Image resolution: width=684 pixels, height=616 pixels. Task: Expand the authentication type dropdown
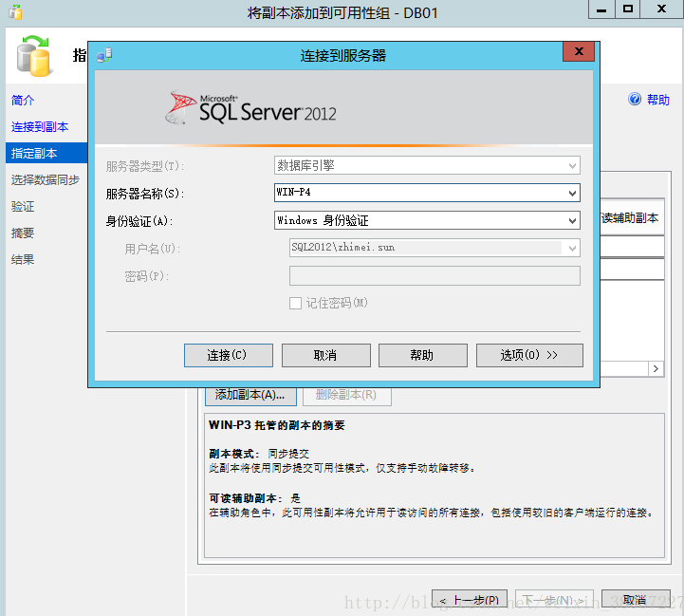(x=572, y=221)
